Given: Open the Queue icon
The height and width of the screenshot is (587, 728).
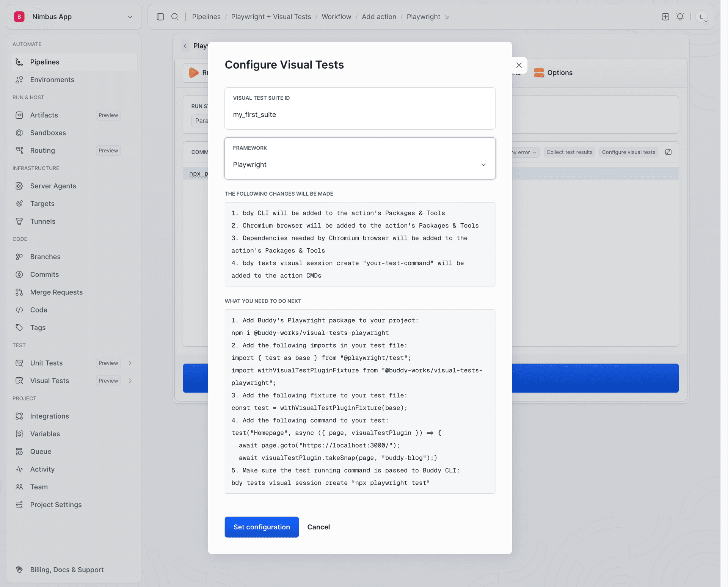Looking at the screenshot, I should pos(19,452).
